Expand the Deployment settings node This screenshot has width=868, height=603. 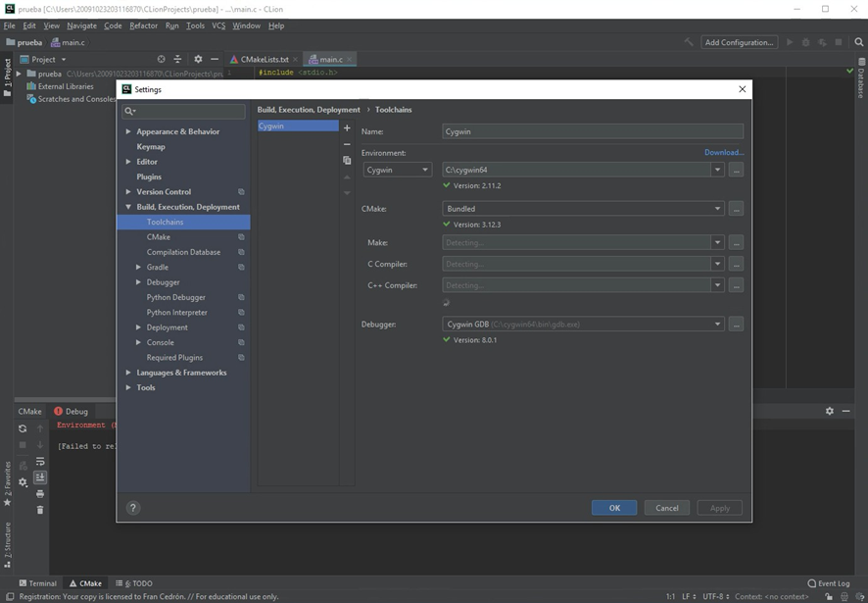[x=138, y=327]
